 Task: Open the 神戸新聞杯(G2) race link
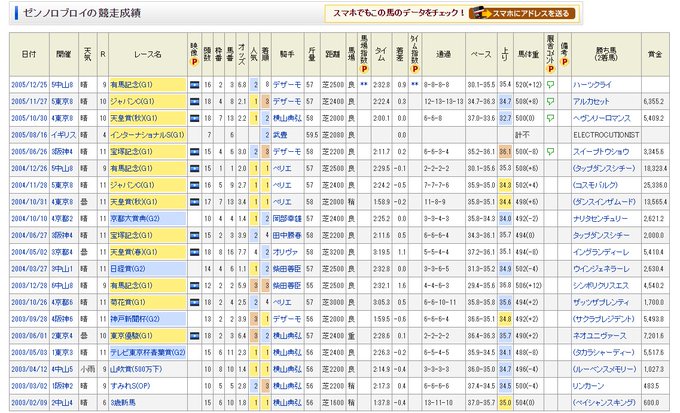click(x=135, y=319)
